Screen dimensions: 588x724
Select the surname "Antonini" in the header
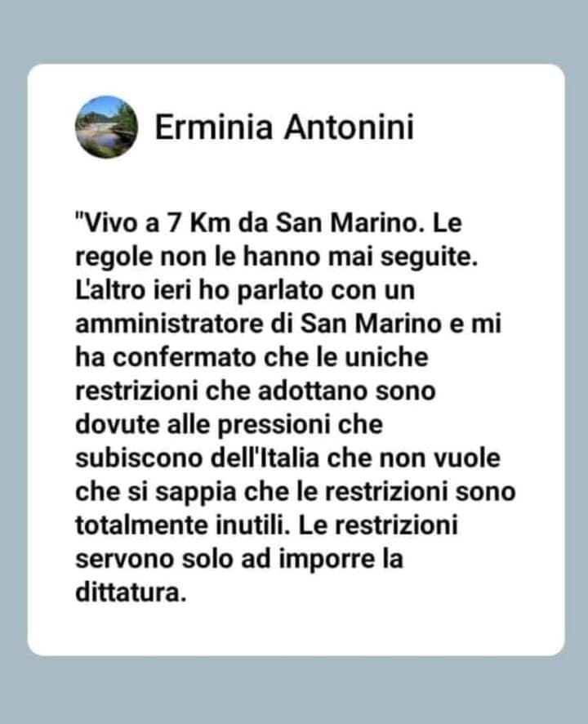[349, 127]
